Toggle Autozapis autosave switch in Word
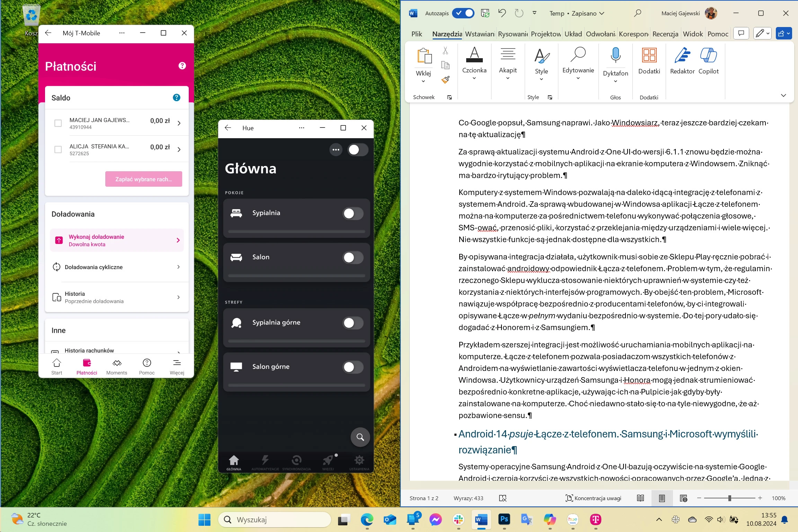 (463, 13)
